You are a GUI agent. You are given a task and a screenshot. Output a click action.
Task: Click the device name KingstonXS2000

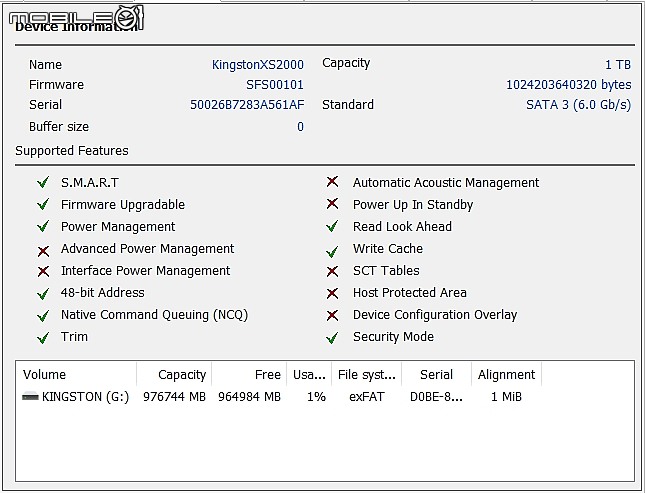[x=258, y=65]
